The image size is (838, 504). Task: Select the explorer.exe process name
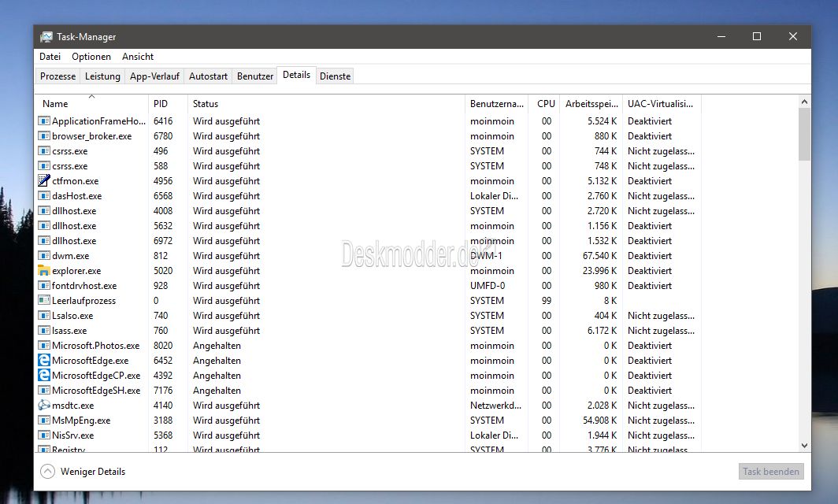76,270
